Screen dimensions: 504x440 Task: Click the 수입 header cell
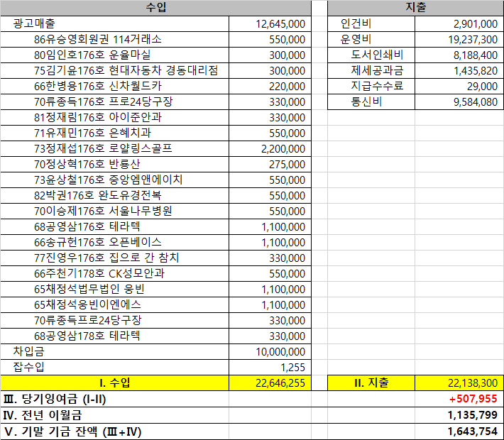click(x=156, y=8)
